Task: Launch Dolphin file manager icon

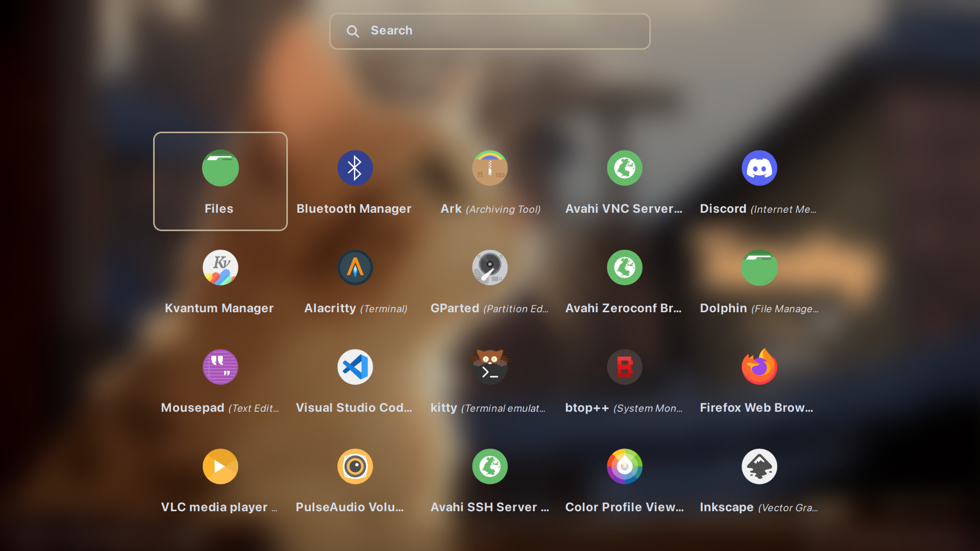Action: click(759, 267)
